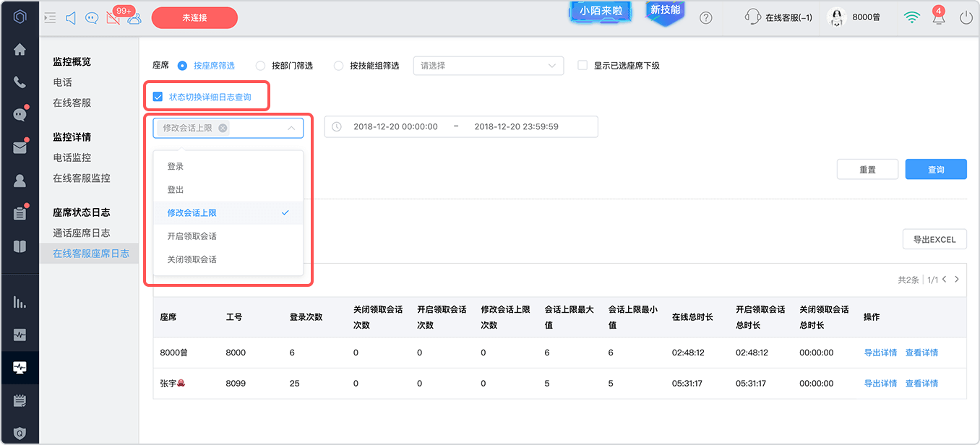Click the blue 查询 button

coord(936,170)
